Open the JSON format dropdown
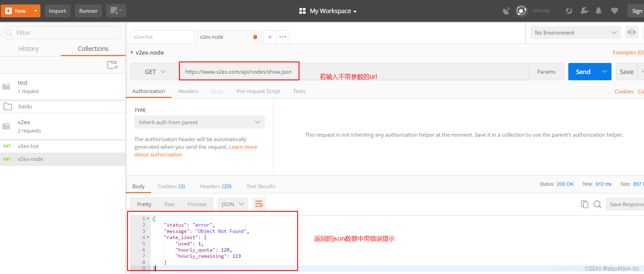 pos(233,204)
